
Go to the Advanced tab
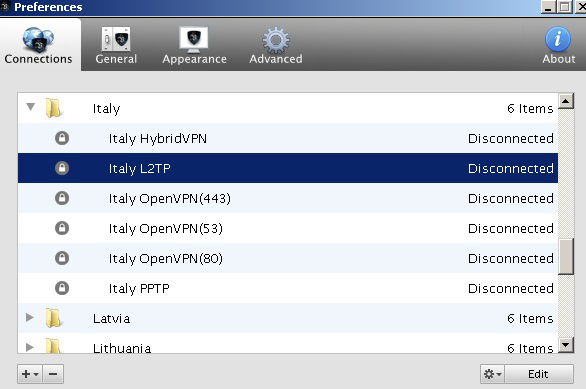(276, 46)
